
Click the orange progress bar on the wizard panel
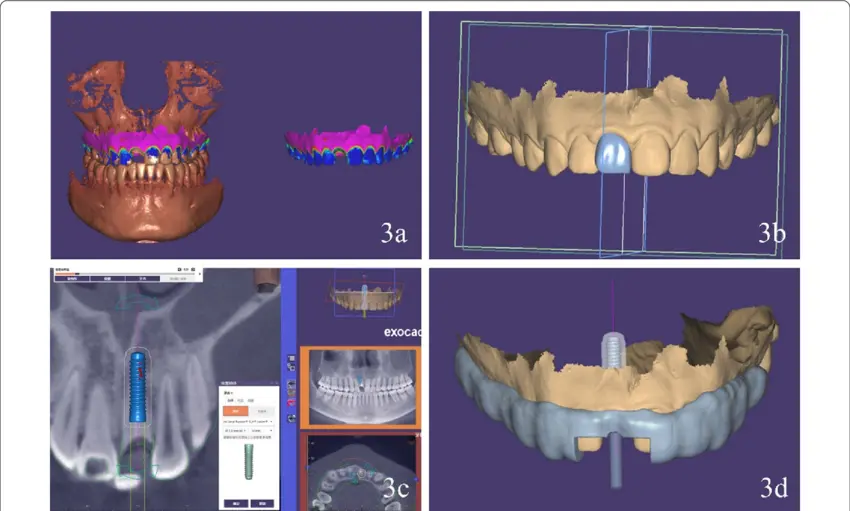point(66,274)
